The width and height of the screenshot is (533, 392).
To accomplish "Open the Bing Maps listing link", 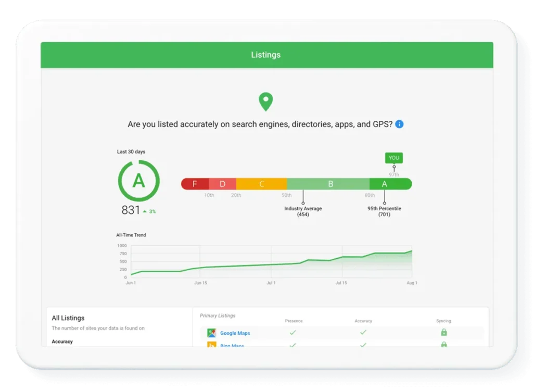I will point(232,345).
